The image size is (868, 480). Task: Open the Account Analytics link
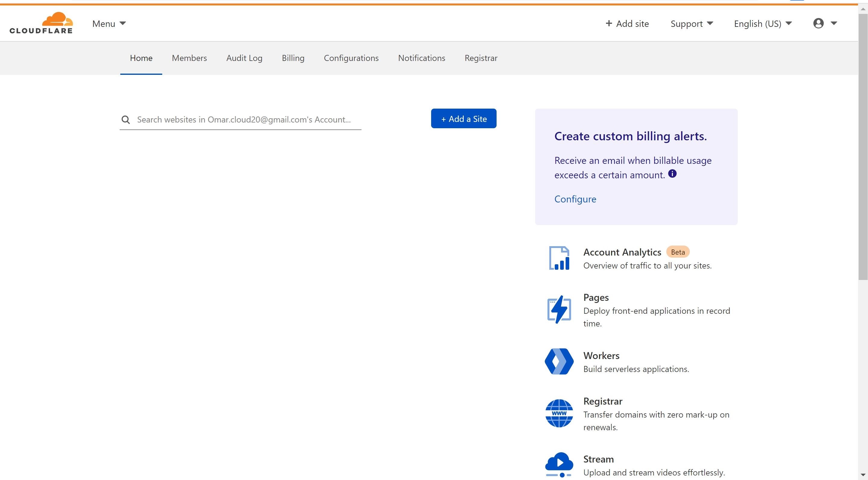point(622,252)
